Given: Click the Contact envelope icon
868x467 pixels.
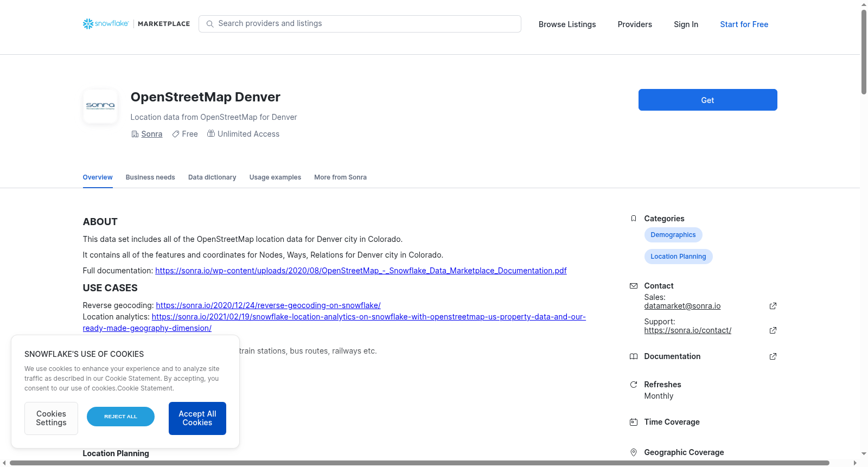Looking at the screenshot, I should (634, 286).
